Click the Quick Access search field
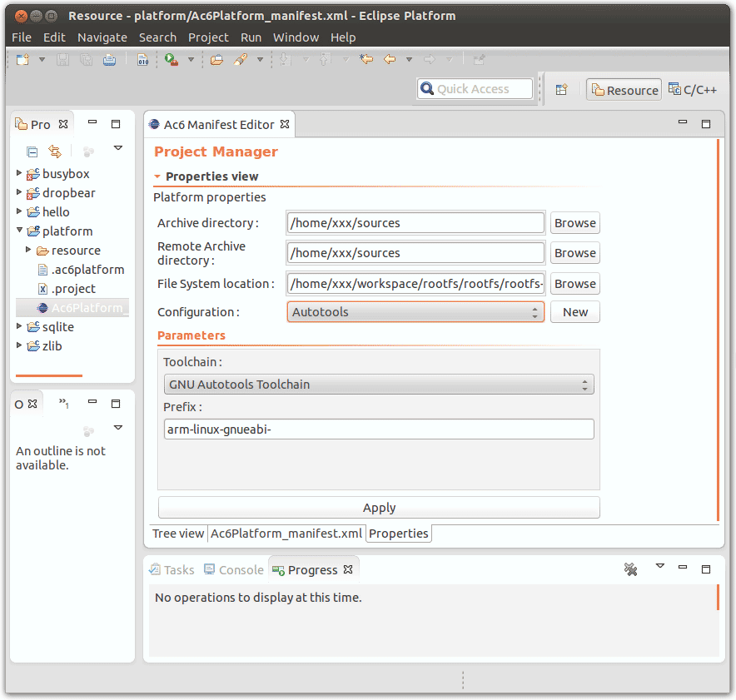736x700 pixels. tap(475, 89)
